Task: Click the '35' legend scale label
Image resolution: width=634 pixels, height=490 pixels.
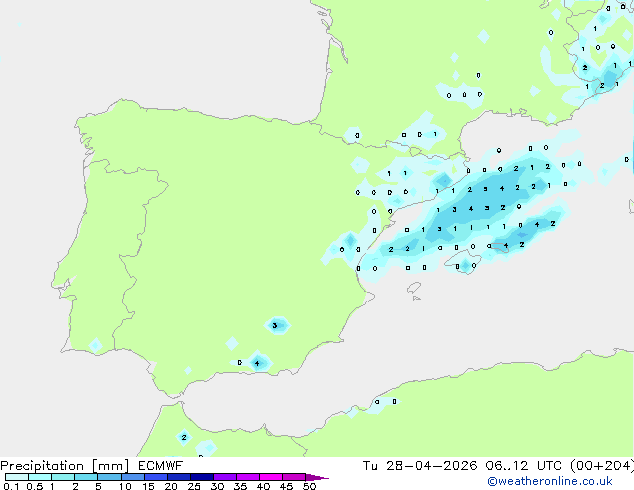Action: pos(240,486)
